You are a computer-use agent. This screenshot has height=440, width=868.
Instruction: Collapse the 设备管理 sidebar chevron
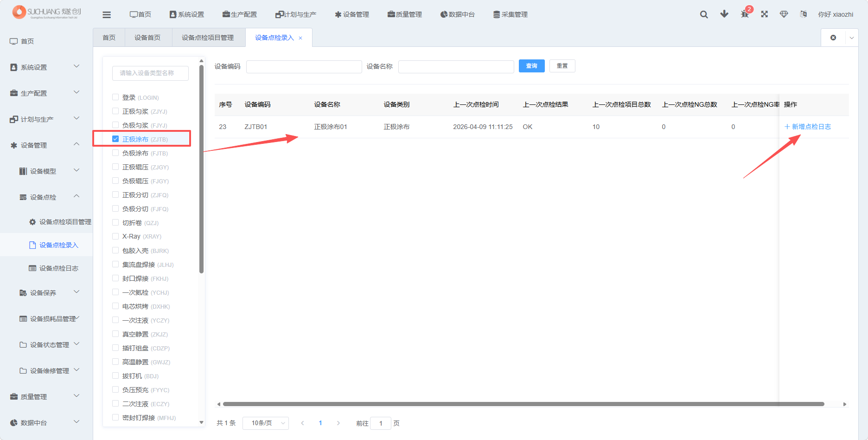pos(77,144)
